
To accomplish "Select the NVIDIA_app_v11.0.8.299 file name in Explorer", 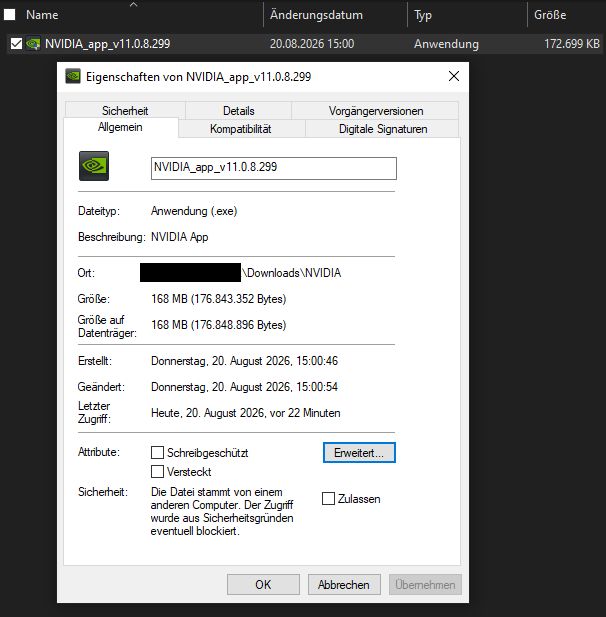I will click(107, 44).
